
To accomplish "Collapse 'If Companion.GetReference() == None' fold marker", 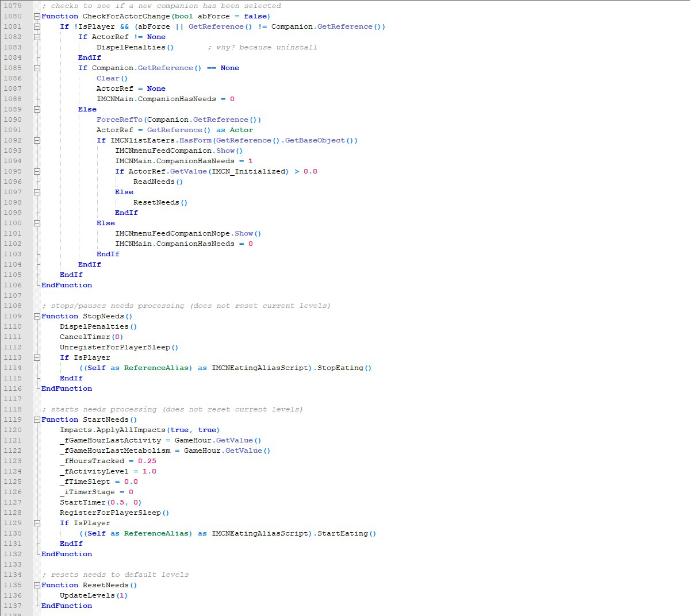I will click(37, 68).
